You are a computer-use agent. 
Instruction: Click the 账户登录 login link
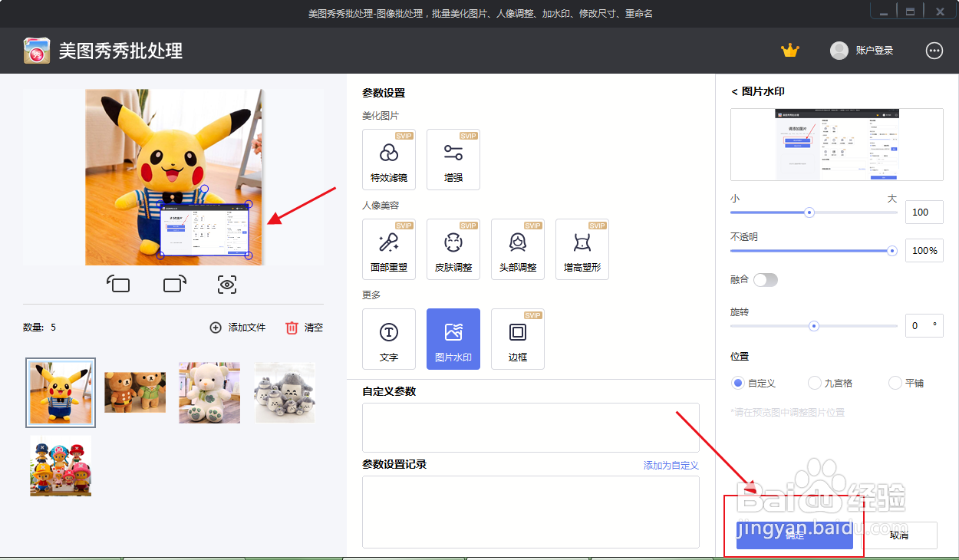pos(875,51)
